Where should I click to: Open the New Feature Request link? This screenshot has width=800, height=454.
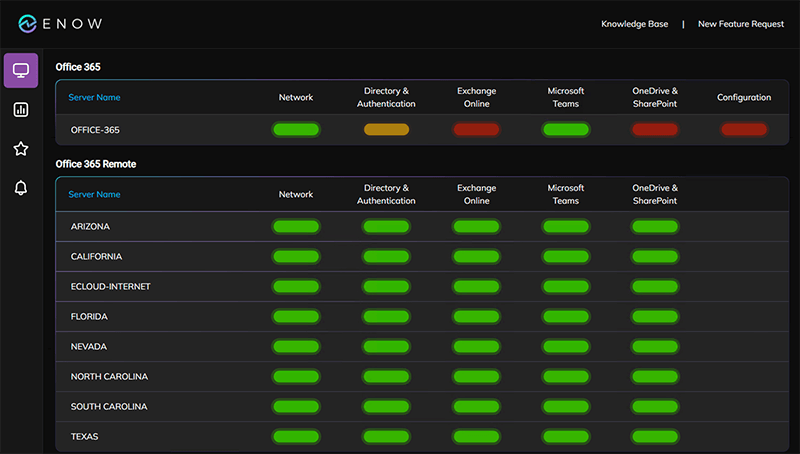pos(741,24)
